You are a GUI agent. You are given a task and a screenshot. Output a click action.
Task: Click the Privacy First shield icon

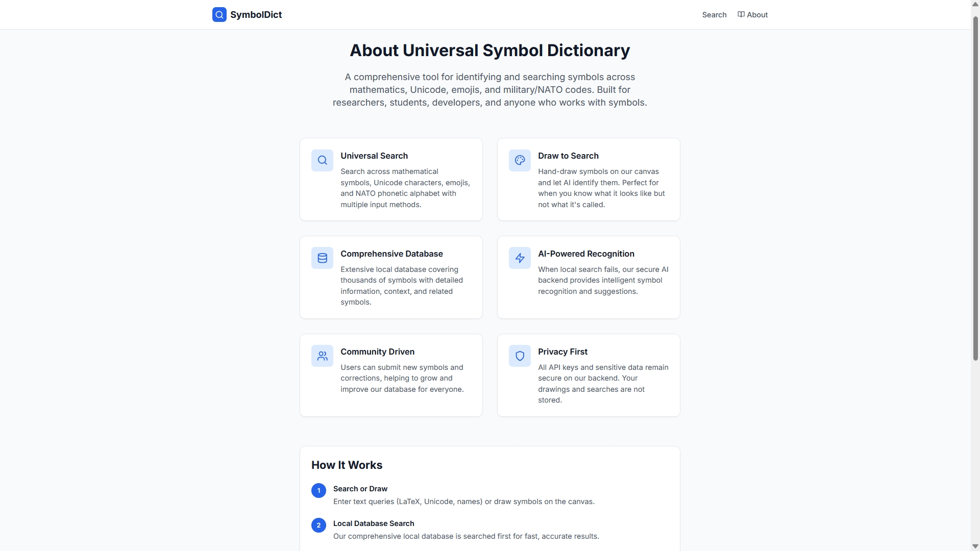[520, 356]
